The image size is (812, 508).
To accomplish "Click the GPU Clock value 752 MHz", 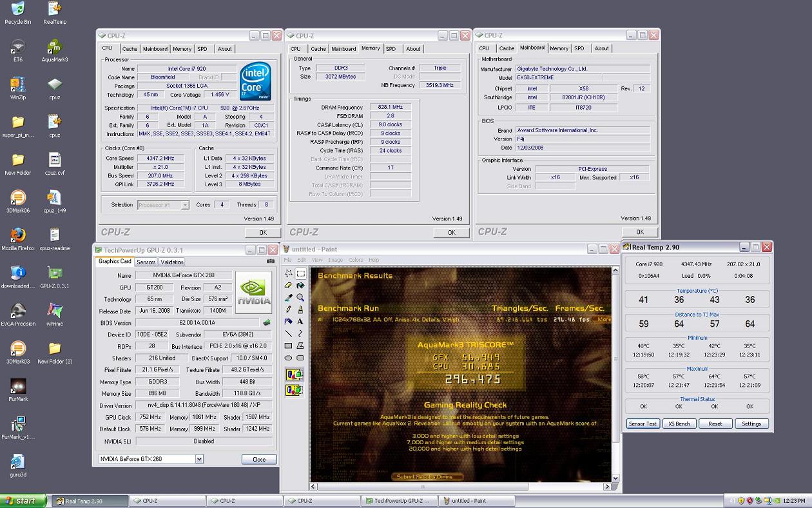I will click(151, 417).
